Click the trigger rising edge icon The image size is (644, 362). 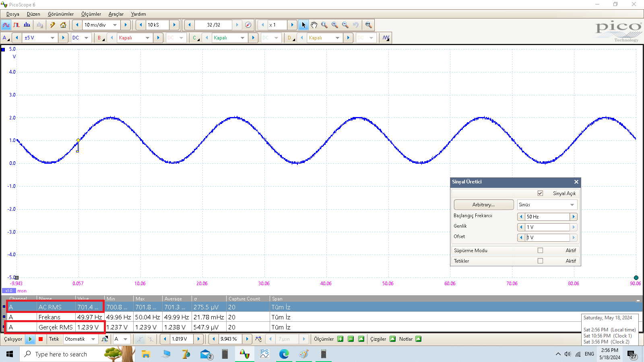tap(105, 339)
